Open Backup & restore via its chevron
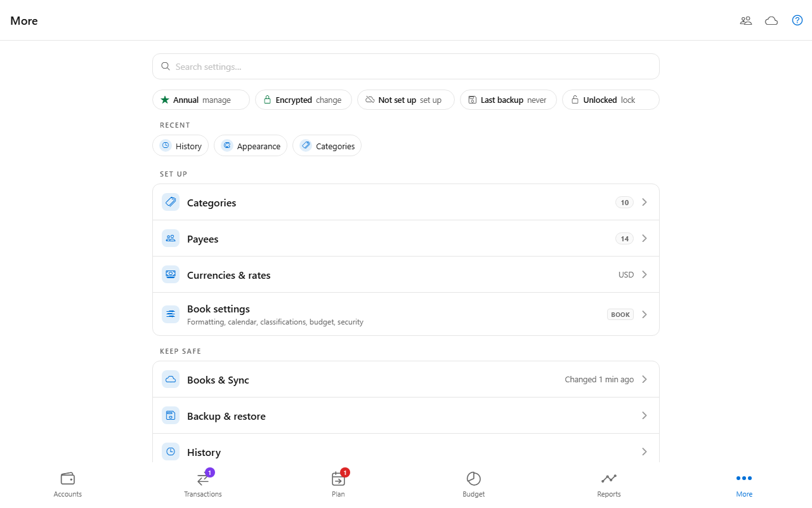Screen dimensions: 812x508 [x=645, y=415]
